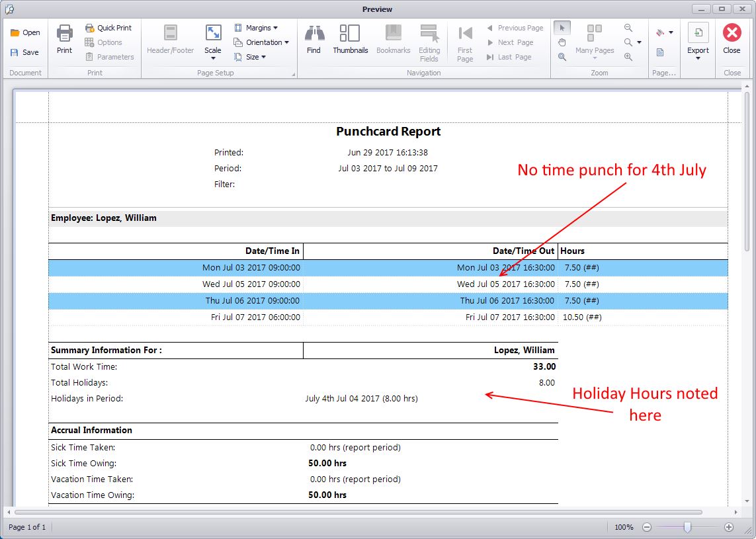Click the Zoom Out icon in ribbon
The image size is (756, 539).
click(628, 28)
